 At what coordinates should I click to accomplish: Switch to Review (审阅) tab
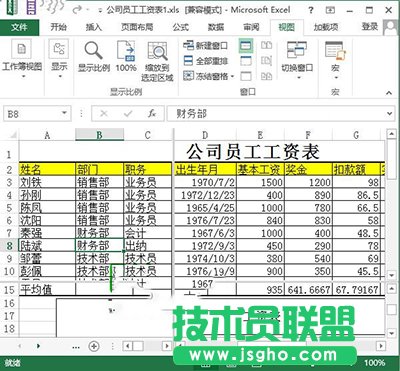(251, 27)
